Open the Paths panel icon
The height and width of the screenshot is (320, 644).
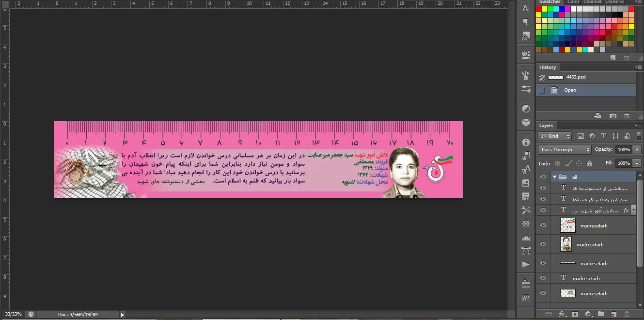coord(526,251)
